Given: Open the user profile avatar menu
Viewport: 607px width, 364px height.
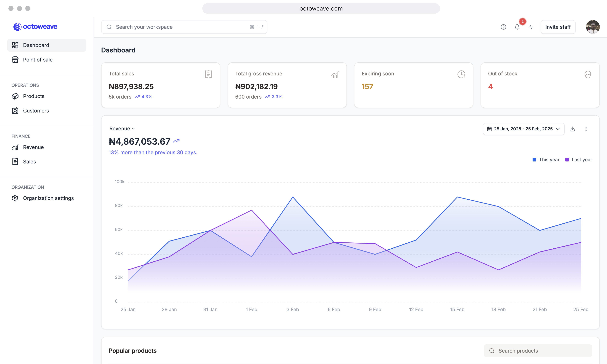Looking at the screenshot, I should pyautogui.click(x=592, y=27).
